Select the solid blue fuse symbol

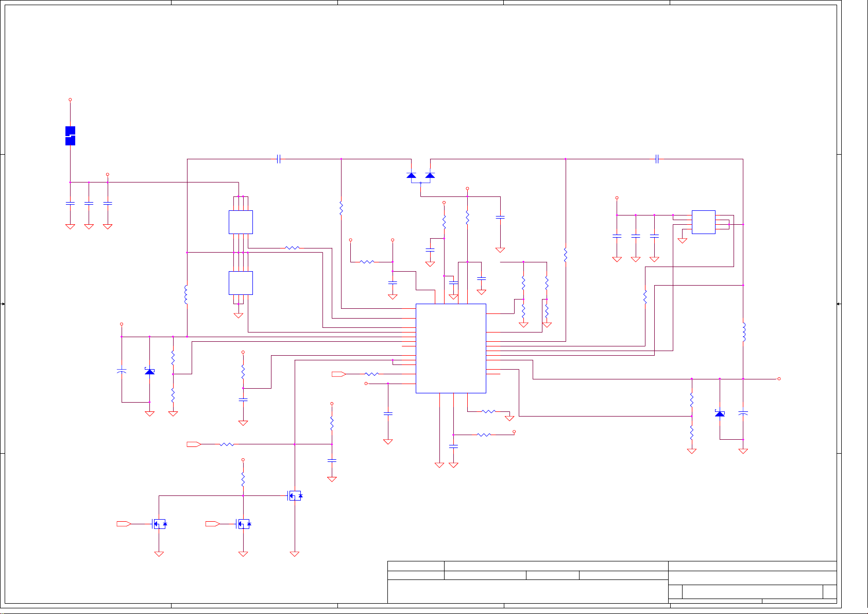coord(71,136)
